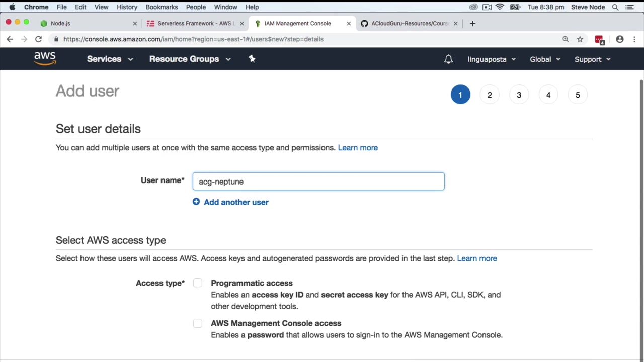Click the zoom magnifier icon in address bar
The width and height of the screenshot is (644, 362).
566,39
